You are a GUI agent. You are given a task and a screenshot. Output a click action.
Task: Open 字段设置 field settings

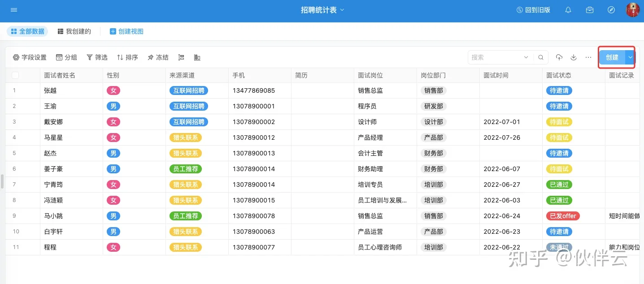(x=30, y=57)
